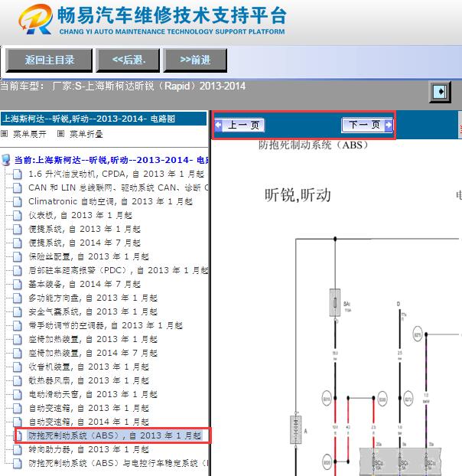Open 后部驻车距离报警（PDC）entry
This screenshot has height=476, width=462.
click(119, 270)
